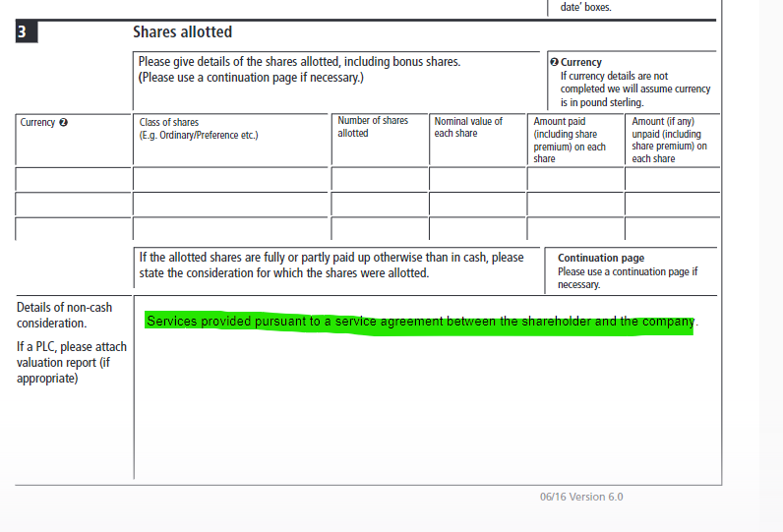Click first row Class of shares field
Screen dimensions: 783x532
click(x=231, y=179)
